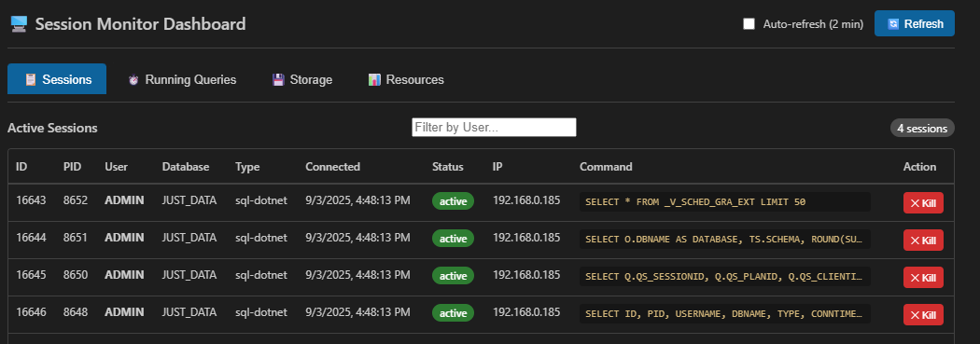Kill session 16645
The width and height of the screenshot is (980, 344).
click(923, 277)
